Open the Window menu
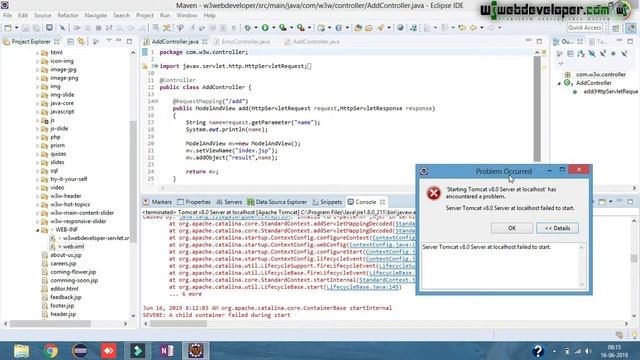Viewport: 640px width, 360px height. (x=187, y=15)
